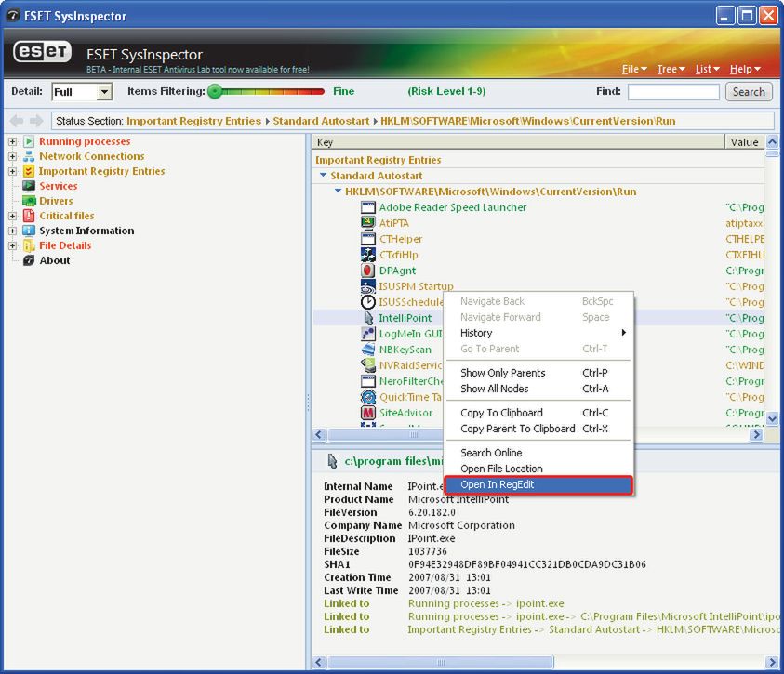
Task: Open the File menu
Action: (633, 70)
